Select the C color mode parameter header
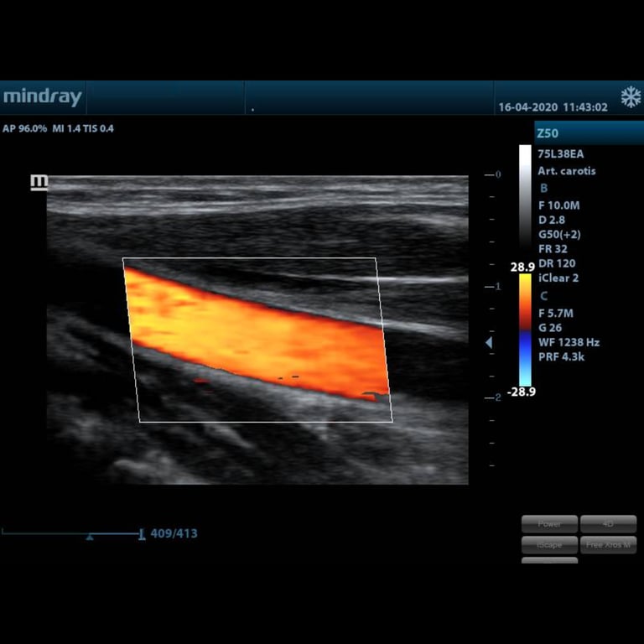The height and width of the screenshot is (644, 644). tap(543, 296)
